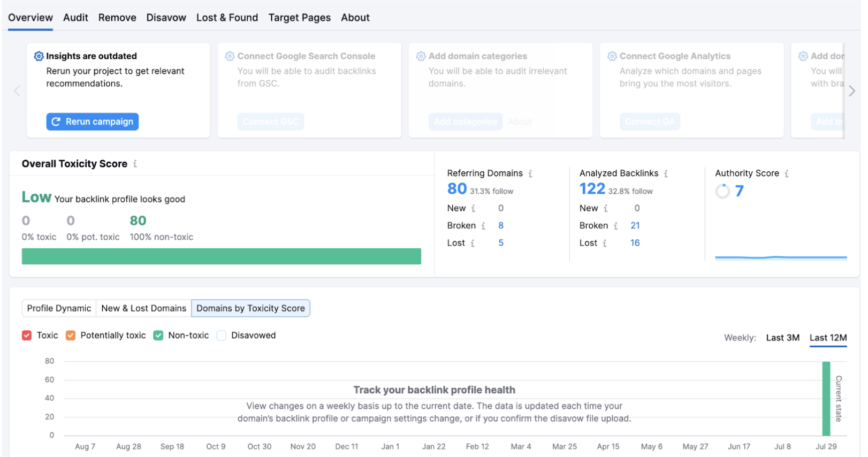Click the Add categories button
Screen dimensions: 868x457
(x=466, y=122)
